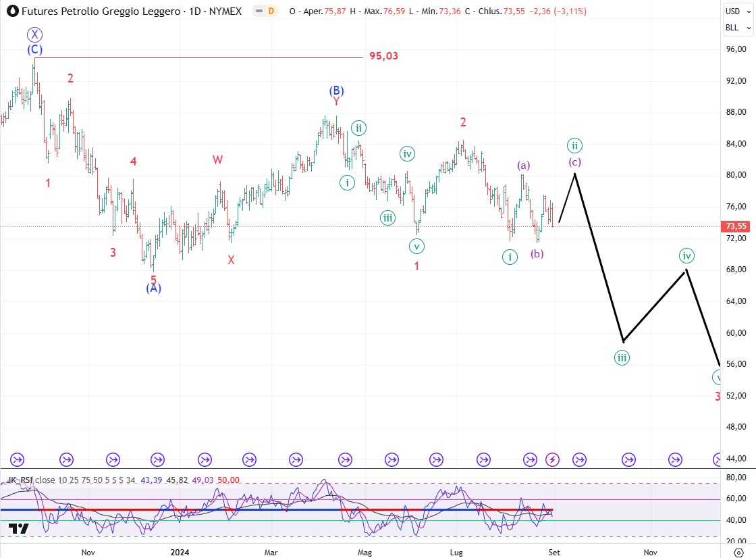Select the red Y wave label

pos(337,101)
